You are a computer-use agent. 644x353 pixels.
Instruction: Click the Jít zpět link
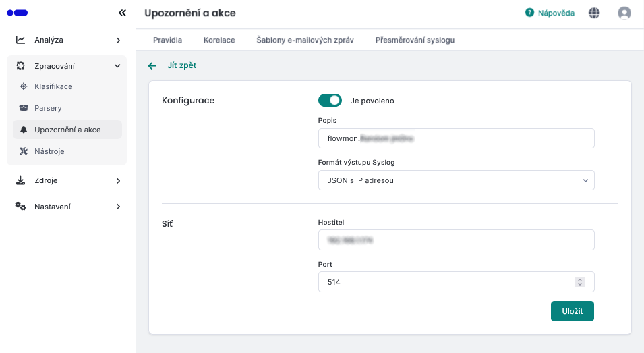point(182,65)
